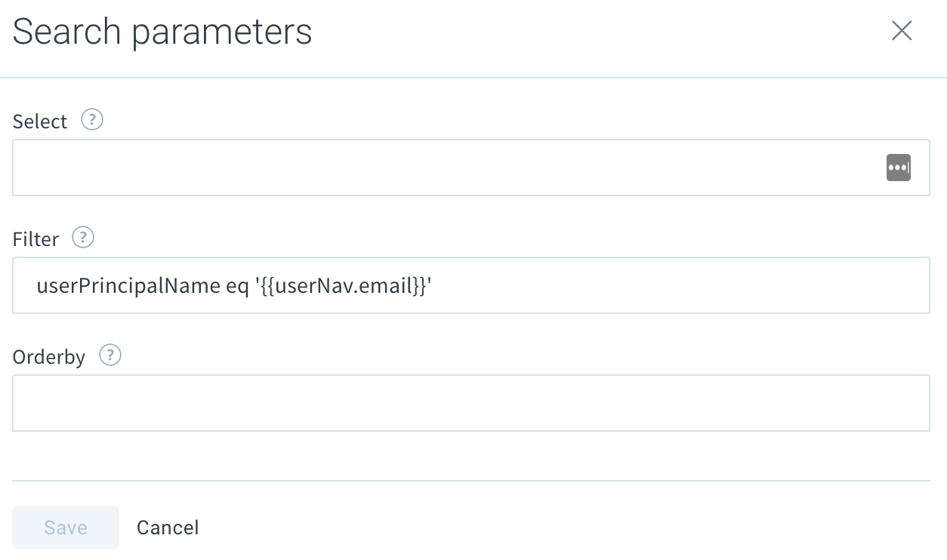Focus the Filter input field
Screen dimensions: 947x560
(x=470, y=285)
